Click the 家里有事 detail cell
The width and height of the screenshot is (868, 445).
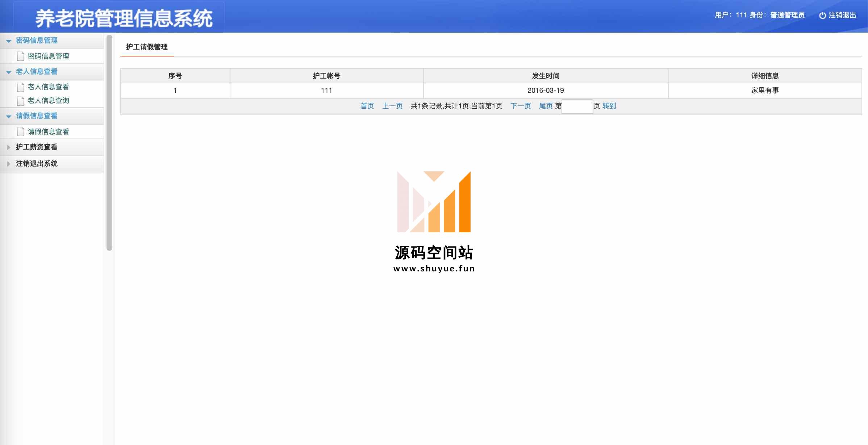click(x=765, y=91)
